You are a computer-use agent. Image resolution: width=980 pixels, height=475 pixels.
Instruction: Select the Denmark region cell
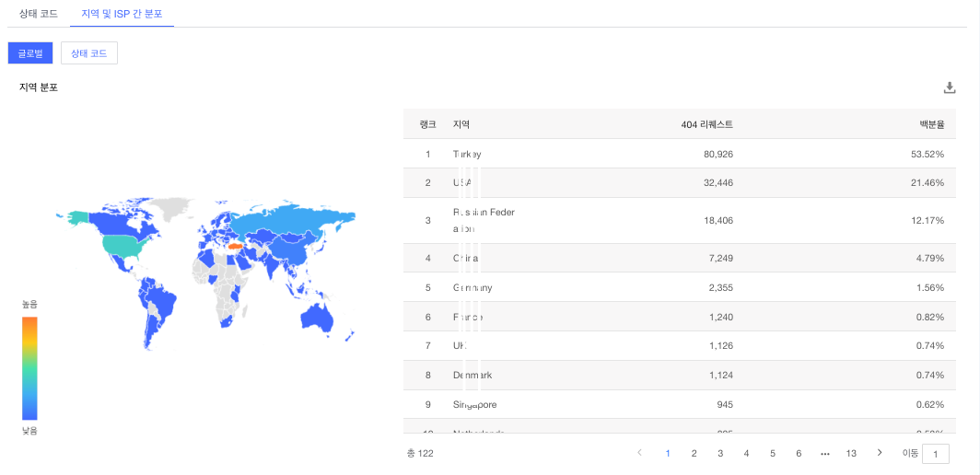pyautogui.click(x=472, y=376)
